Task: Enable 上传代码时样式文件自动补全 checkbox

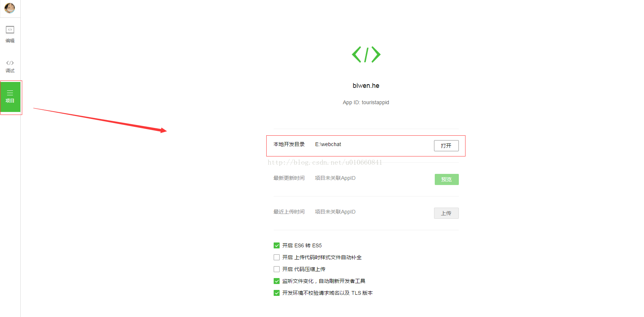Action: click(277, 257)
